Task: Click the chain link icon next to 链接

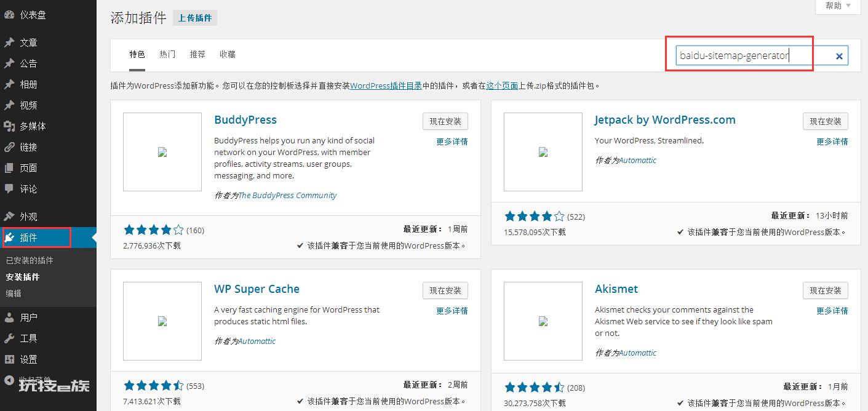Action: [x=9, y=147]
